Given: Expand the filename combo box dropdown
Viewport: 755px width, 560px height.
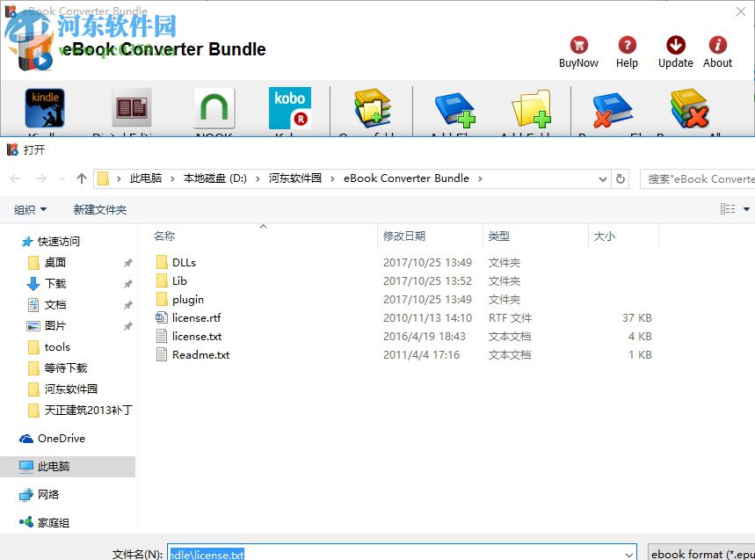Looking at the screenshot, I should tap(631, 552).
